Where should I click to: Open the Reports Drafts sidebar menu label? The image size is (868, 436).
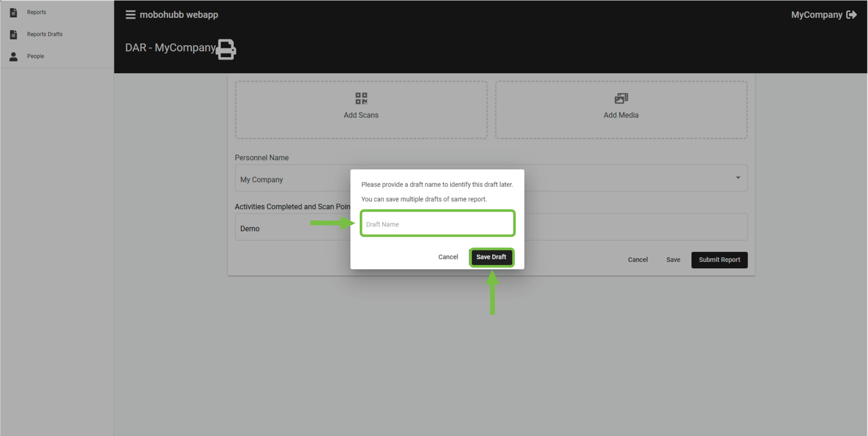pyautogui.click(x=44, y=34)
